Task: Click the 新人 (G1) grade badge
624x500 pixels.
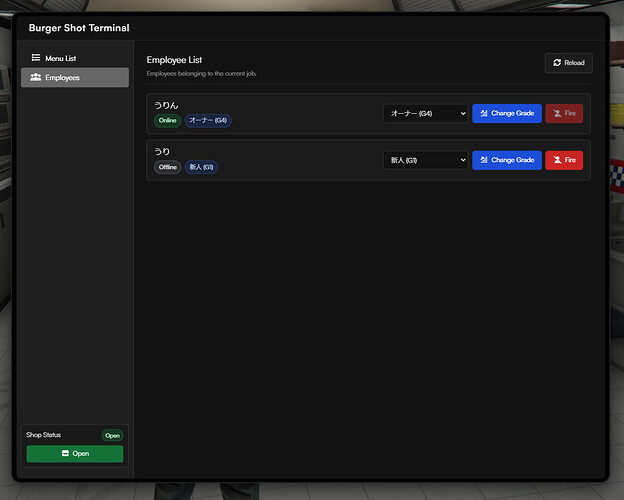Action: pyautogui.click(x=201, y=167)
